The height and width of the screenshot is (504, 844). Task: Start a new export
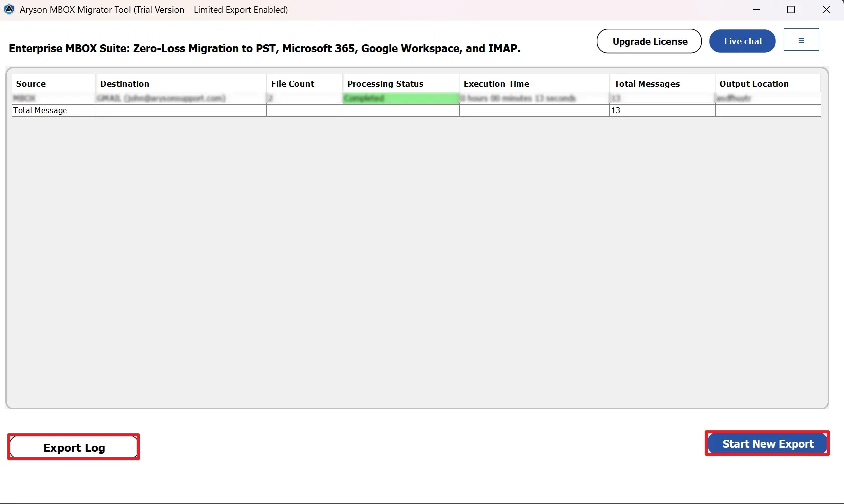[767, 444]
